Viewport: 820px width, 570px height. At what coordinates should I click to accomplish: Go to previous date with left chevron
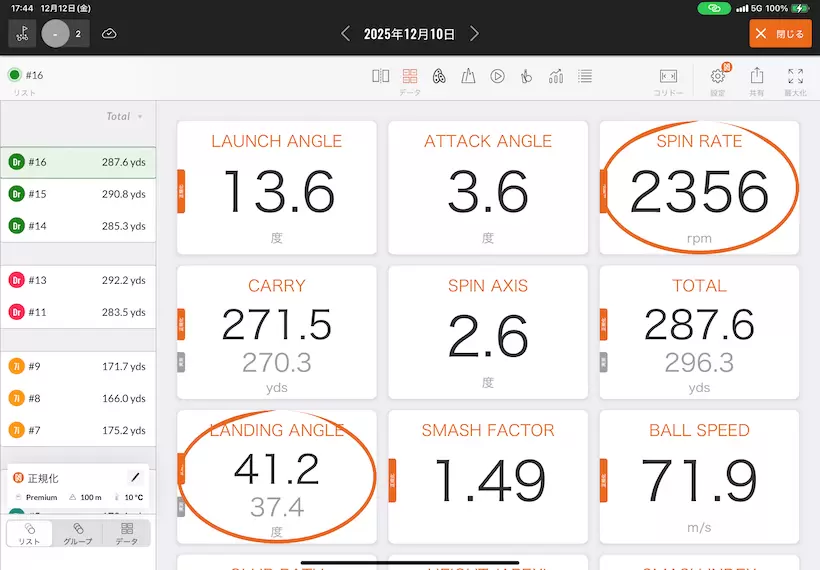[346, 34]
